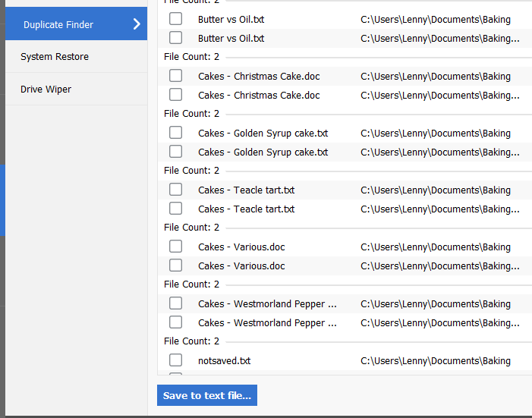Click the Save to text file button
Viewport: 532px width, 418px height.
point(207,395)
